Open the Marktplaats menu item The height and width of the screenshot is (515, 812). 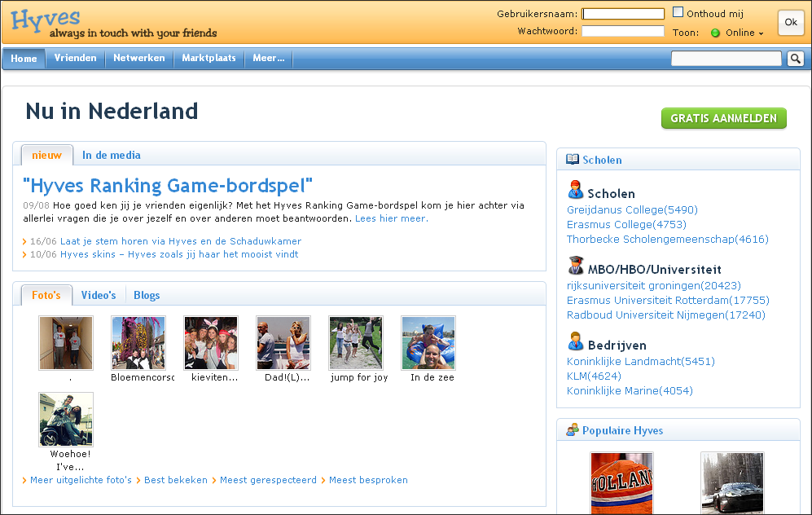[208, 58]
